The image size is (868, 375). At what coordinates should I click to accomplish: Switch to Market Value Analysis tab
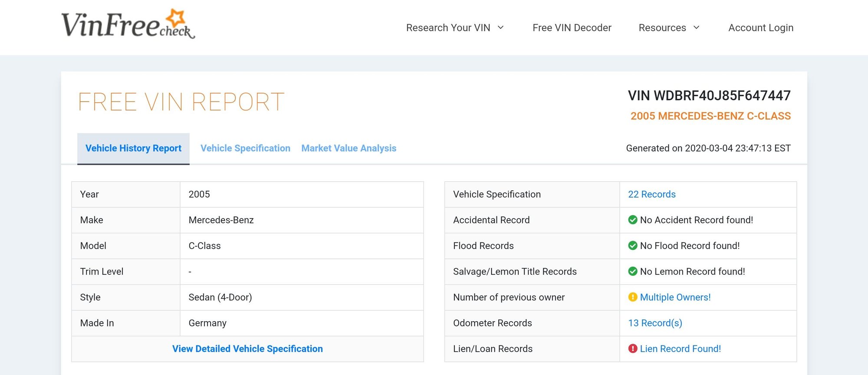coord(349,148)
